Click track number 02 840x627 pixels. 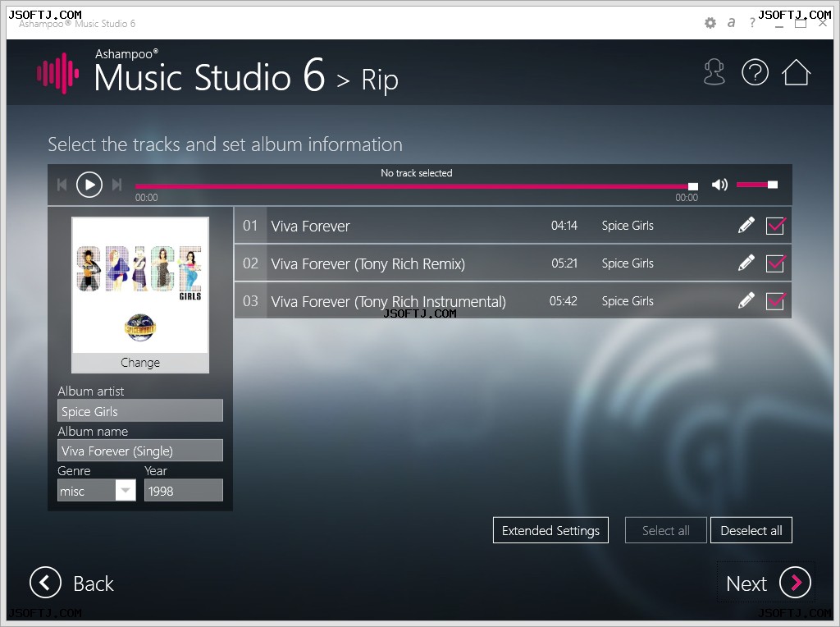[x=250, y=263]
